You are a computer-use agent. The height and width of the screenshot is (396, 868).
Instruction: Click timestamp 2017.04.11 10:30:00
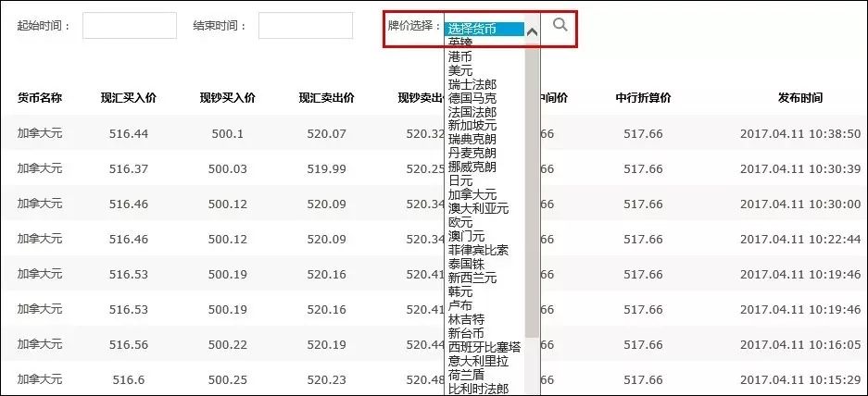800,204
